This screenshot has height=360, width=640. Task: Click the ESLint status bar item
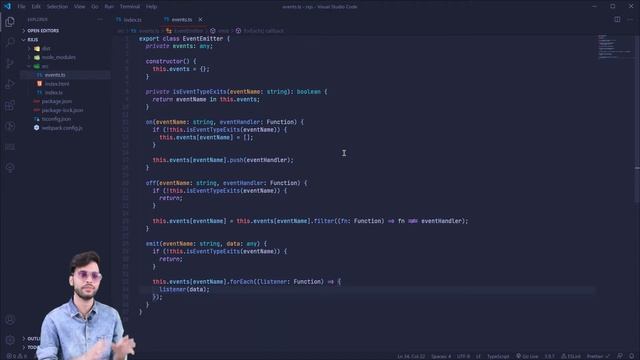tap(571, 356)
